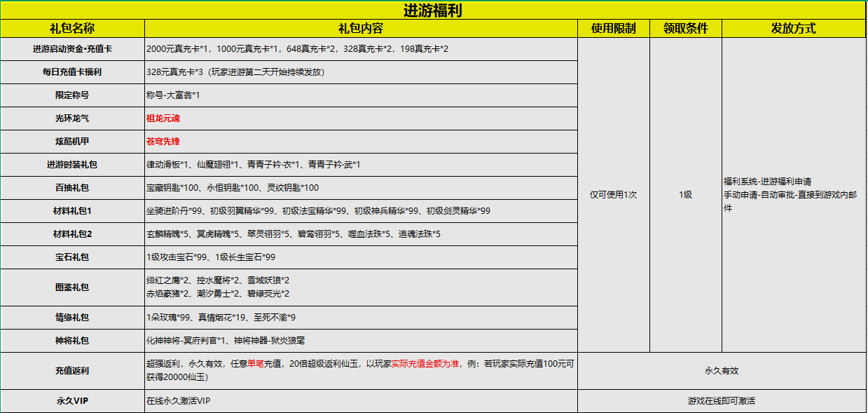Image resolution: width=868 pixels, height=413 pixels.
Task: Click the 限定称号 row label
Action: (x=72, y=95)
